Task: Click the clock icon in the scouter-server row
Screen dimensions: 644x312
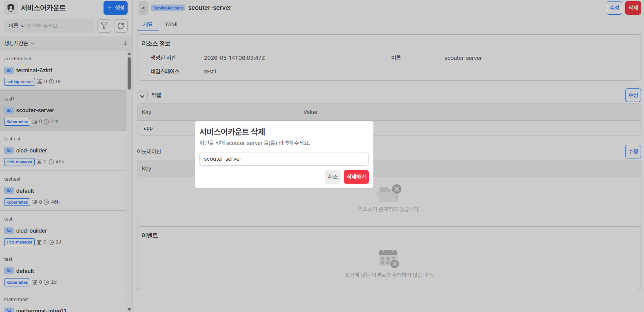Action: click(x=46, y=122)
